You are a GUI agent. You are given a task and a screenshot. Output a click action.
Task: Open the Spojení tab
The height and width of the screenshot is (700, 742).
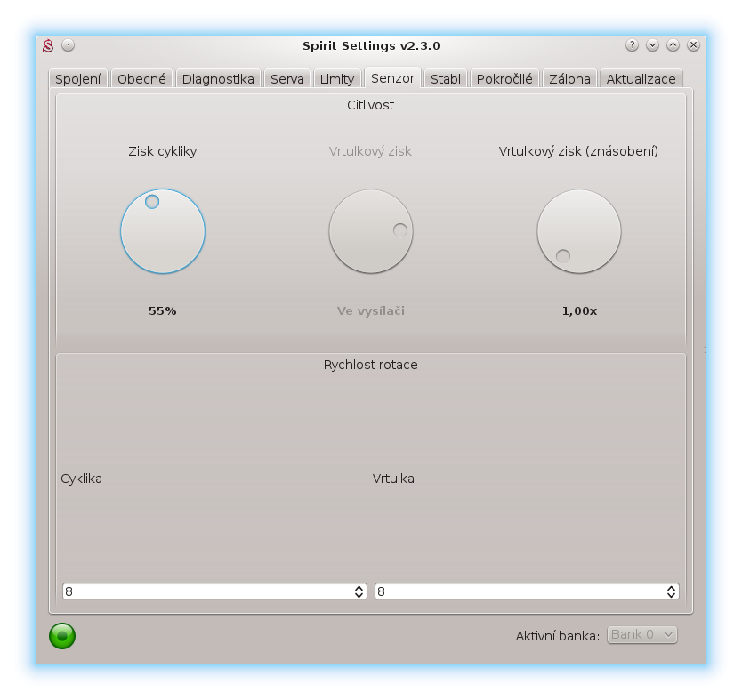(78, 78)
